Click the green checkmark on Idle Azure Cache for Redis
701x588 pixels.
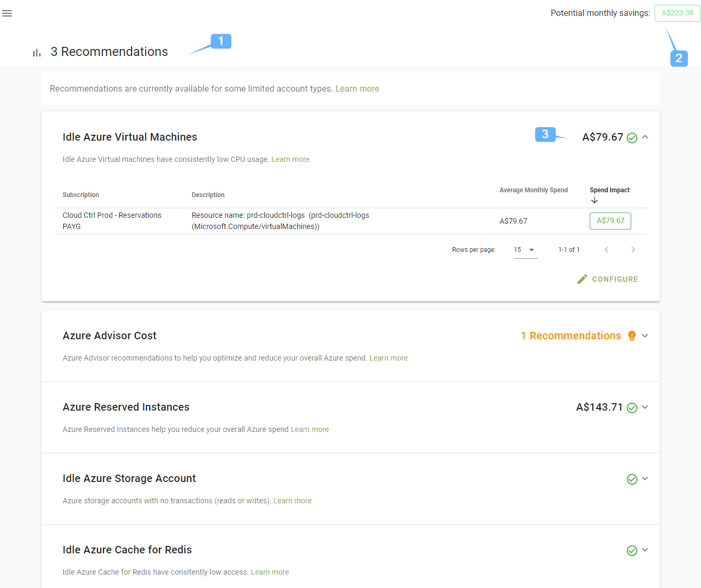pos(632,550)
